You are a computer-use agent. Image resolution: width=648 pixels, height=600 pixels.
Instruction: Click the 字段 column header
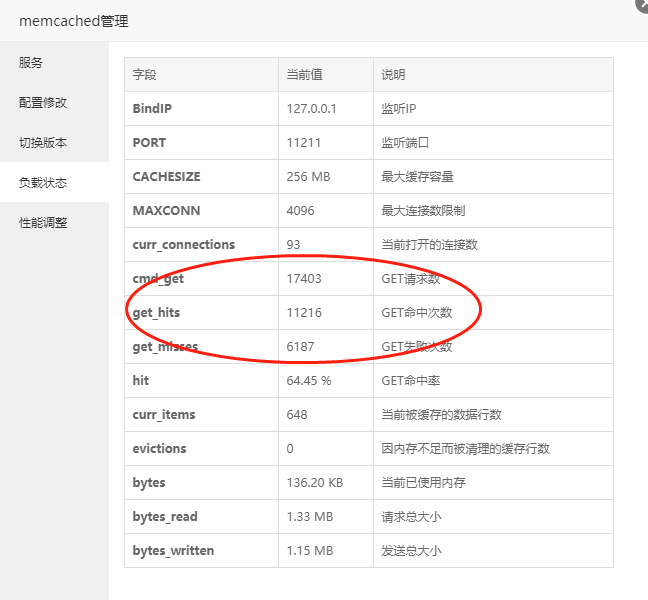(x=145, y=75)
